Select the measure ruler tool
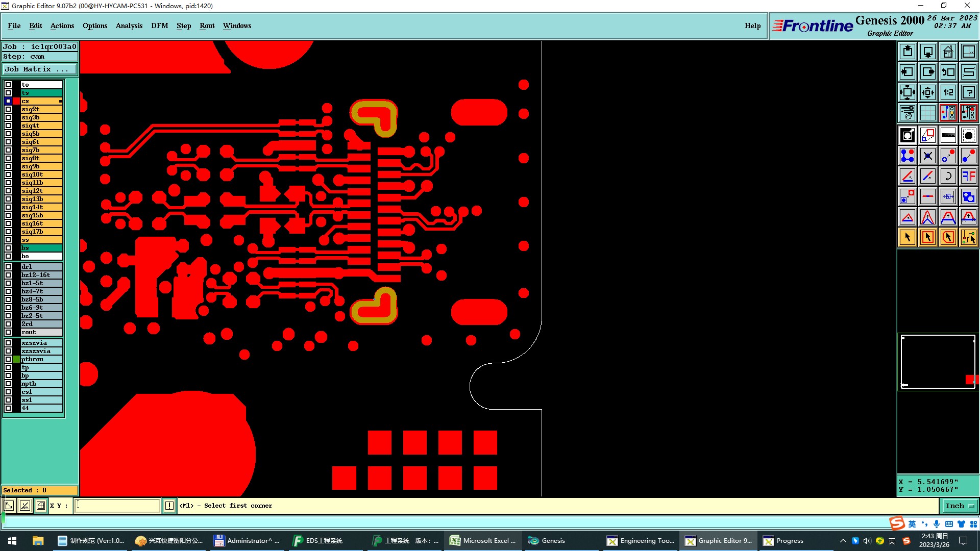The width and height of the screenshot is (980, 551). point(948,135)
